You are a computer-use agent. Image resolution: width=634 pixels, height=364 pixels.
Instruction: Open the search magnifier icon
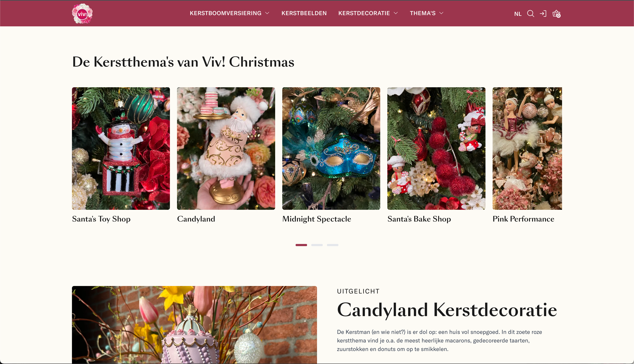point(531,14)
